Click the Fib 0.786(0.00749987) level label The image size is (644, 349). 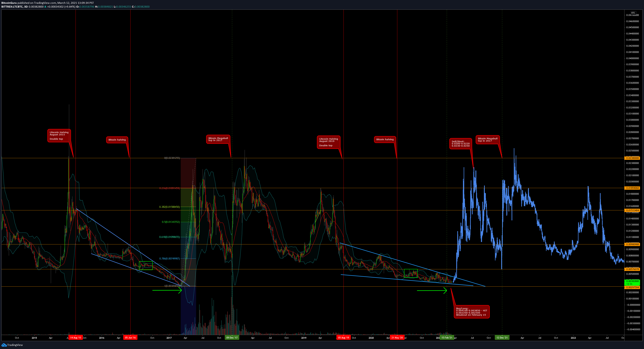[x=169, y=258]
